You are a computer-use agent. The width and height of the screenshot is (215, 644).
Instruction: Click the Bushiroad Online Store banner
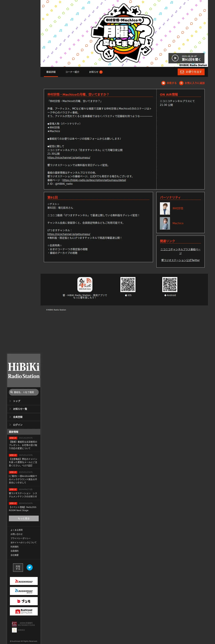coord(24,611)
